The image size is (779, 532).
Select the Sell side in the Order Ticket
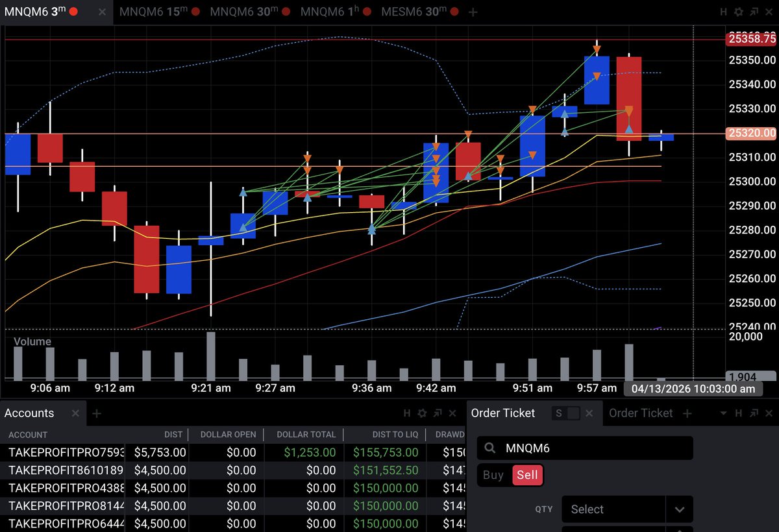(x=527, y=475)
